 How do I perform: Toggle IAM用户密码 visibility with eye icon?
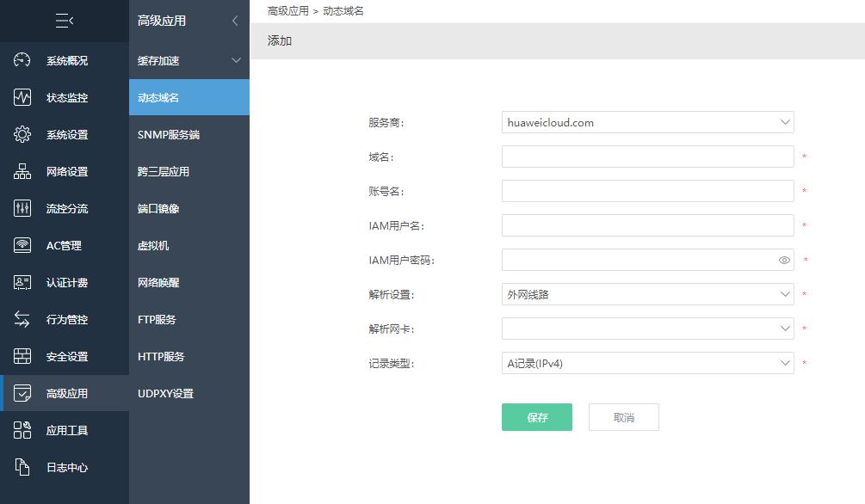783,260
